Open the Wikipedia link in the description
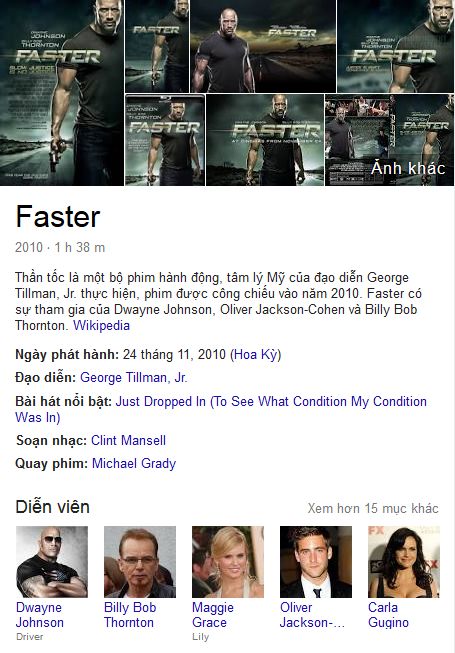Viewport: 455px width, 653px height. tap(102, 325)
